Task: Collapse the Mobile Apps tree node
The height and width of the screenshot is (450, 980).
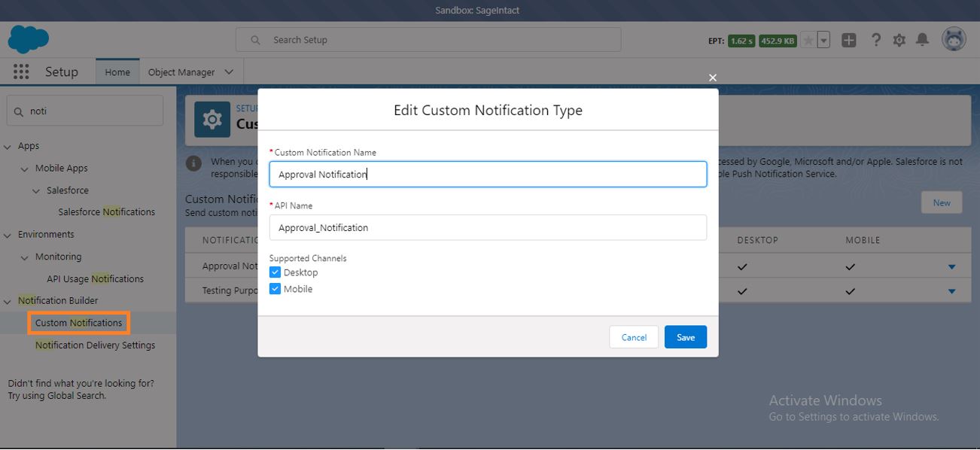Action: [x=25, y=169]
